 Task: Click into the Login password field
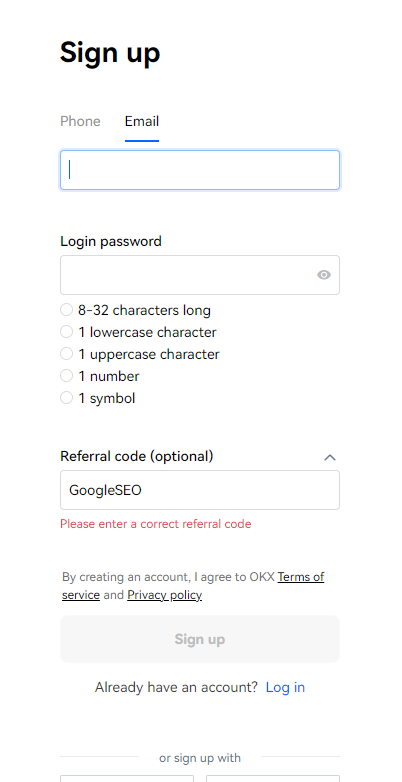pos(200,275)
